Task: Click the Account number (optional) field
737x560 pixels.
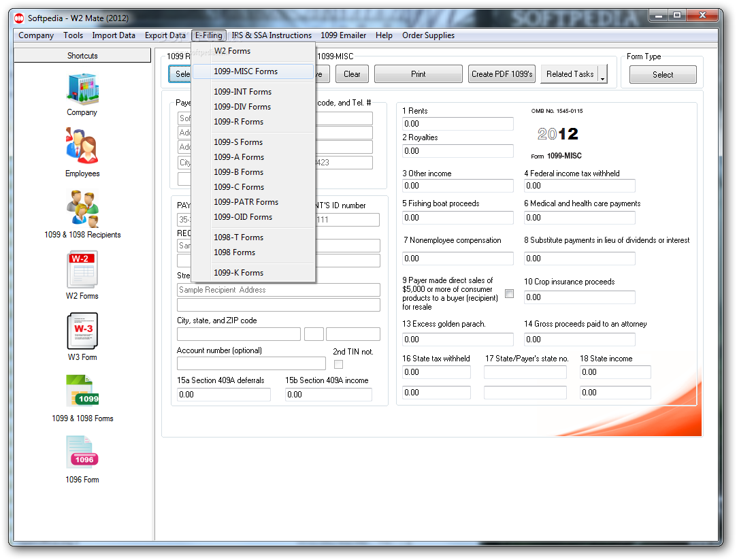Action: 251,363
